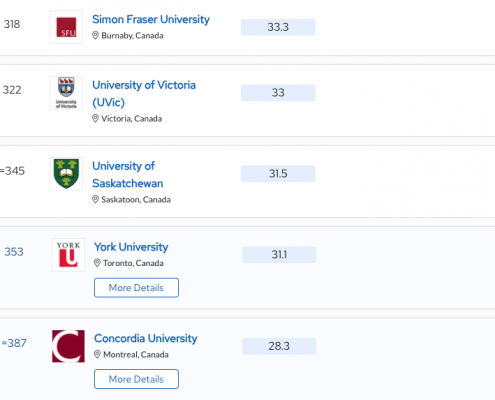
Task: Click the location pin beside Burnaby, Canada
Action: click(95, 35)
